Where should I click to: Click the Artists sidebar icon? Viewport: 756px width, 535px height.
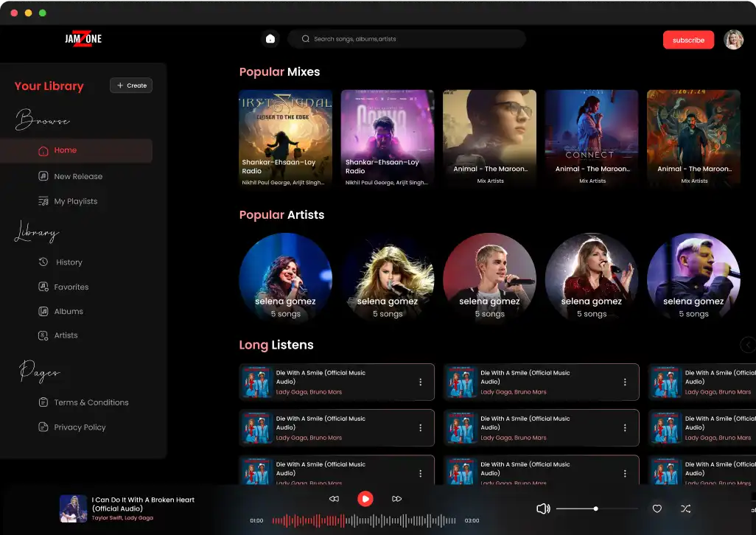pyautogui.click(x=43, y=335)
